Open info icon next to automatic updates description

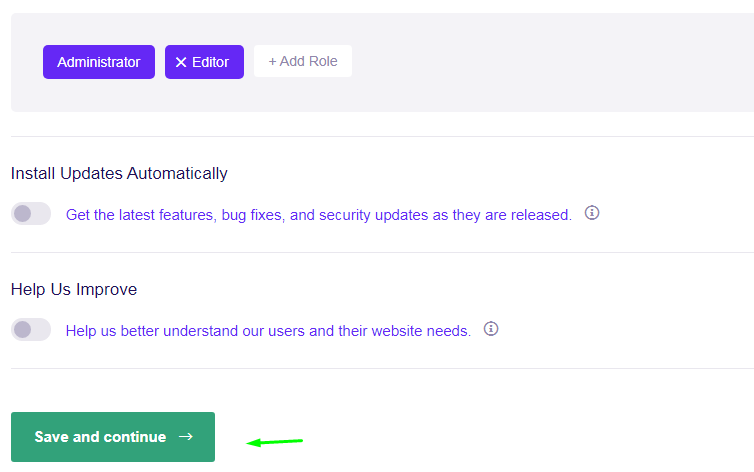592,212
